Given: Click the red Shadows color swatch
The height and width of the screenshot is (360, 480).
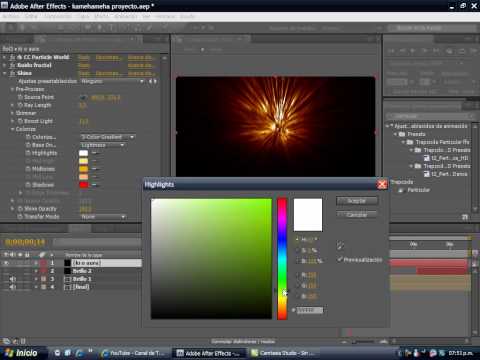Looking at the screenshot, I should click(x=83, y=185).
